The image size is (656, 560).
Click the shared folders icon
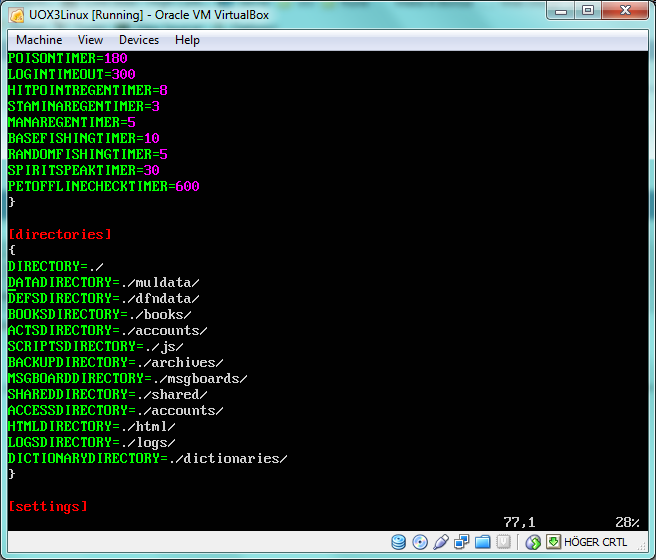click(x=483, y=542)
